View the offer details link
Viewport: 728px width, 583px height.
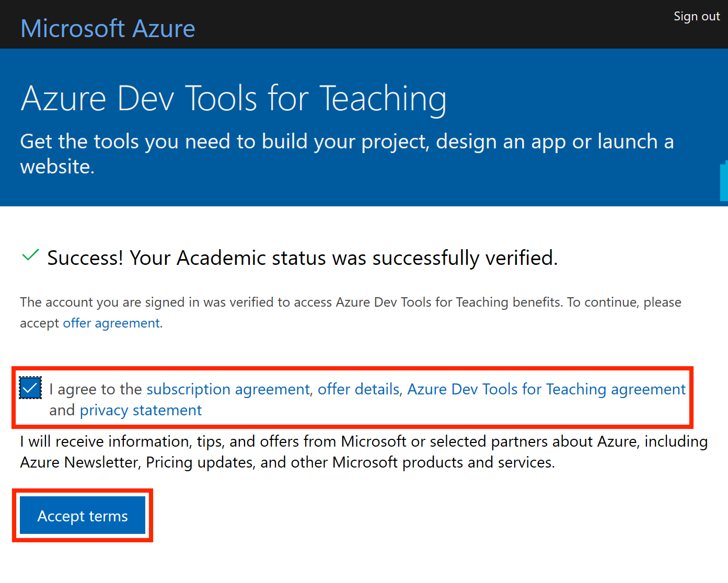coord(359,389)
